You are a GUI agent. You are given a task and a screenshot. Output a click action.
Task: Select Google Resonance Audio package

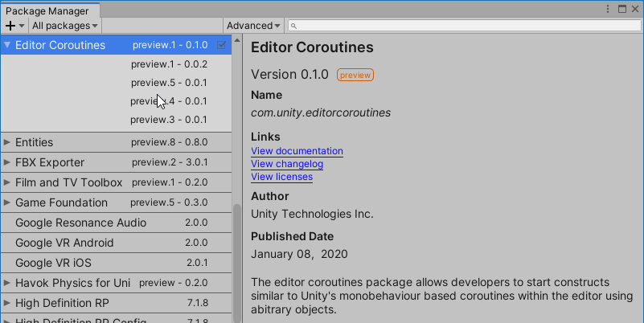pyautogui.click(x=80, y=223)
